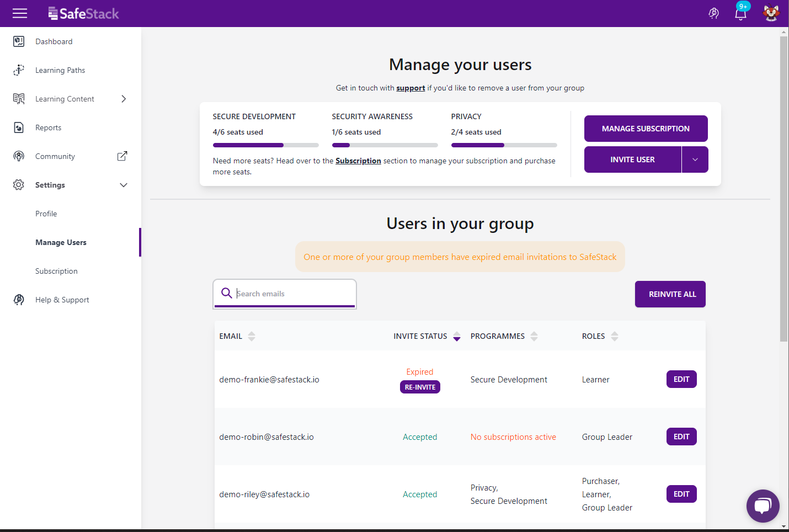Click the Manage Subscription button
789x532 pixels.
click(646, 129)
